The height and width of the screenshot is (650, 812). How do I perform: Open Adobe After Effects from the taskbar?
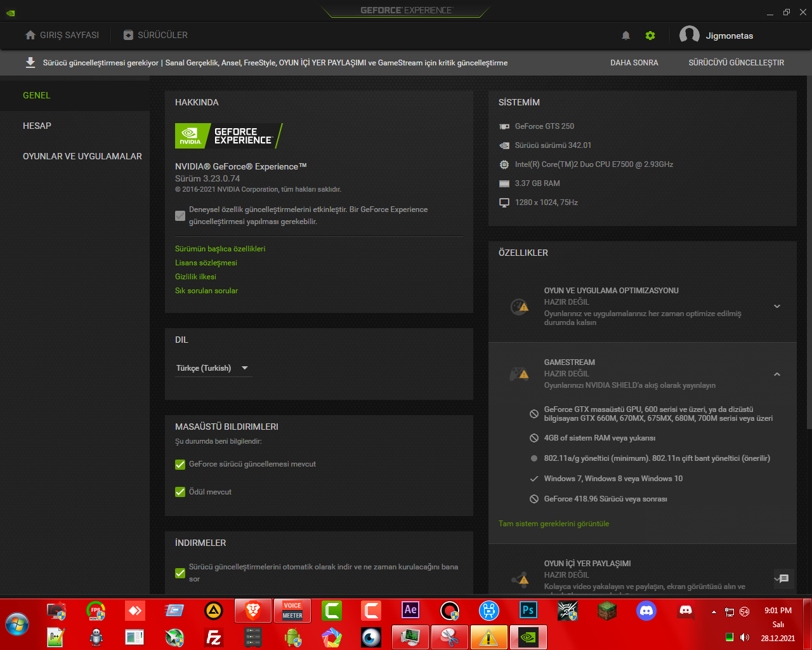coord(410,611)
